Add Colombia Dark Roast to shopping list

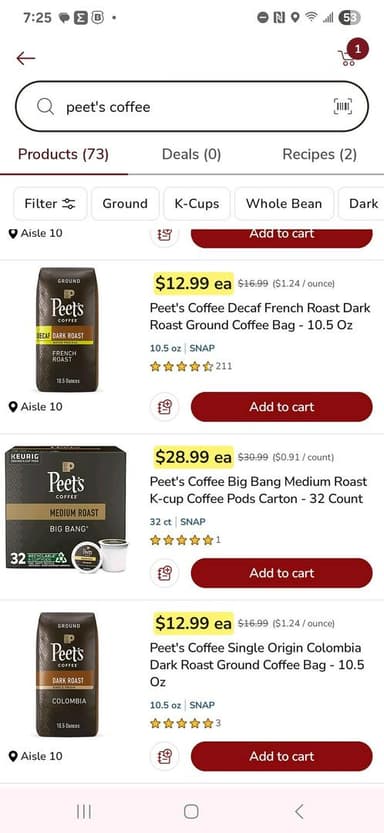(165, 756)
